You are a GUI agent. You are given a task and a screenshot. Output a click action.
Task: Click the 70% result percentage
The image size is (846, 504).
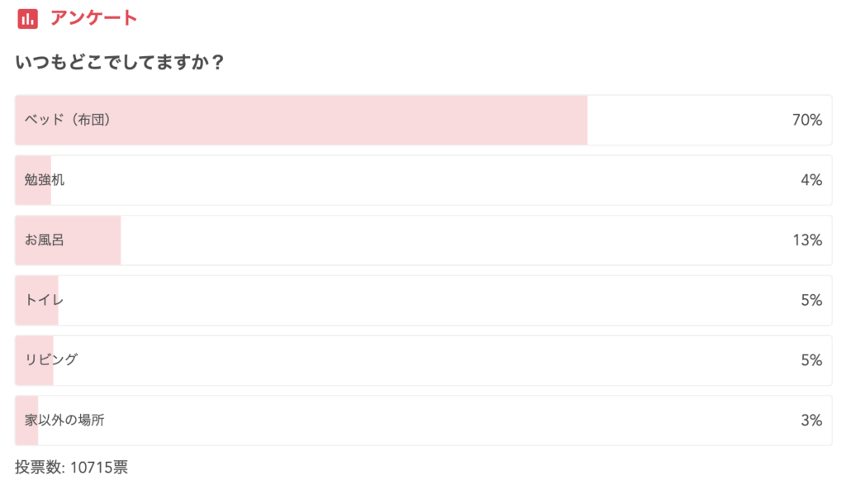[807, 120]
